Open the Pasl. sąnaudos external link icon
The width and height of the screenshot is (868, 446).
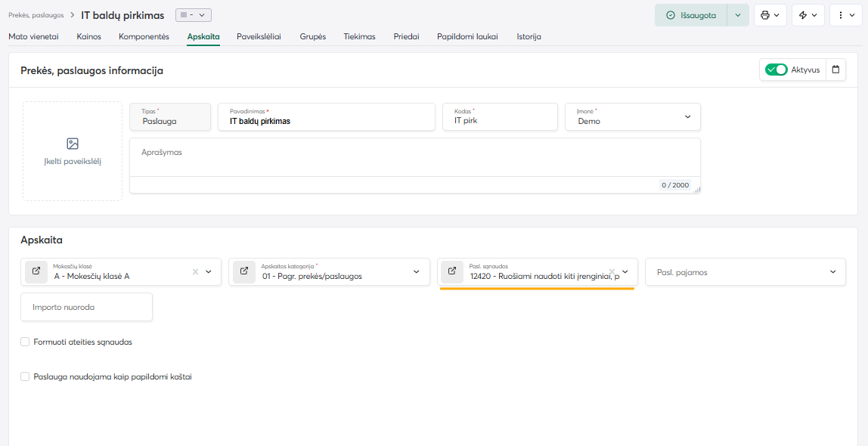452,272
